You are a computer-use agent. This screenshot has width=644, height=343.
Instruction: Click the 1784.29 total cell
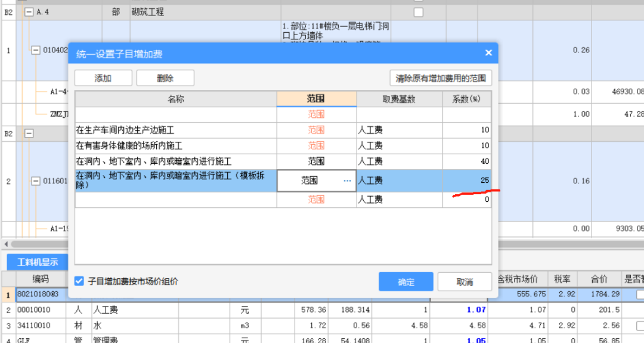(x=605, y=294)
